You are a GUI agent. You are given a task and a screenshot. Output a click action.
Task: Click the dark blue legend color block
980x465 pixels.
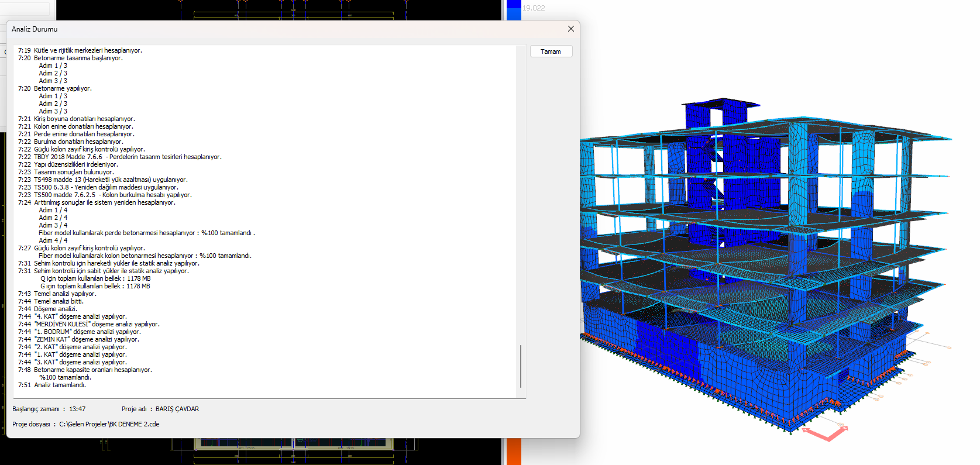click(514, 11)
